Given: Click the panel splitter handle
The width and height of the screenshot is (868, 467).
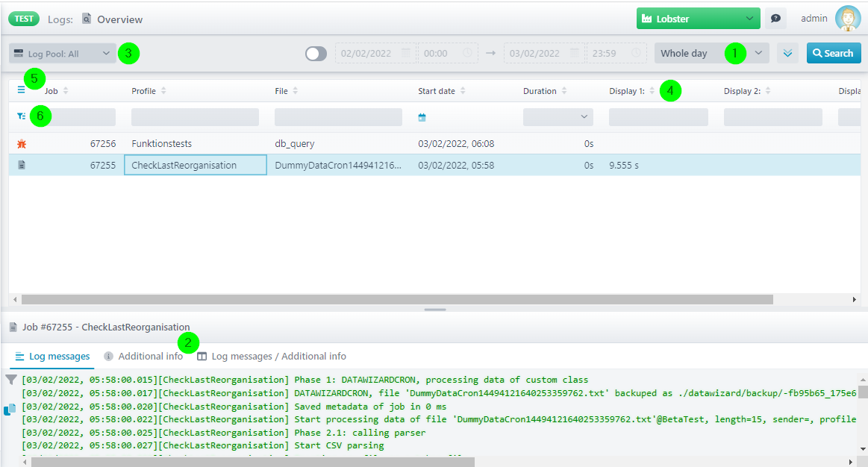Looking at the screenshot, I should (x=435, y=310).
